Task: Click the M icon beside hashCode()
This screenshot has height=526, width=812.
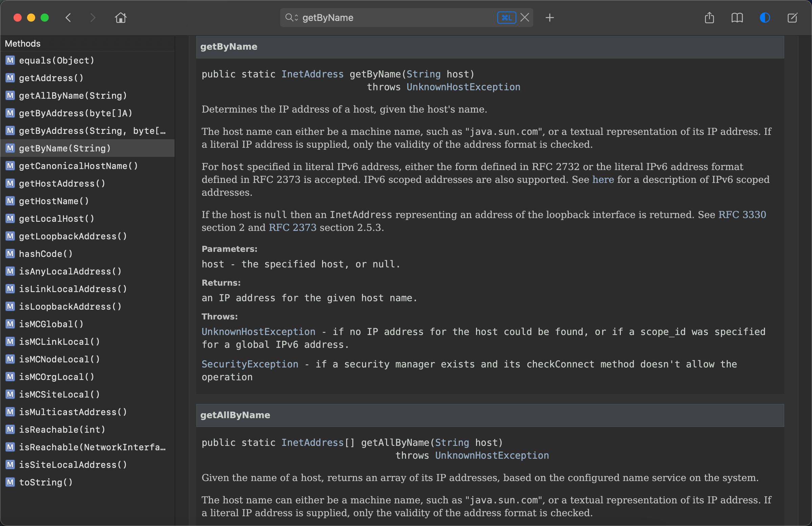Action: tap(10, 254)
